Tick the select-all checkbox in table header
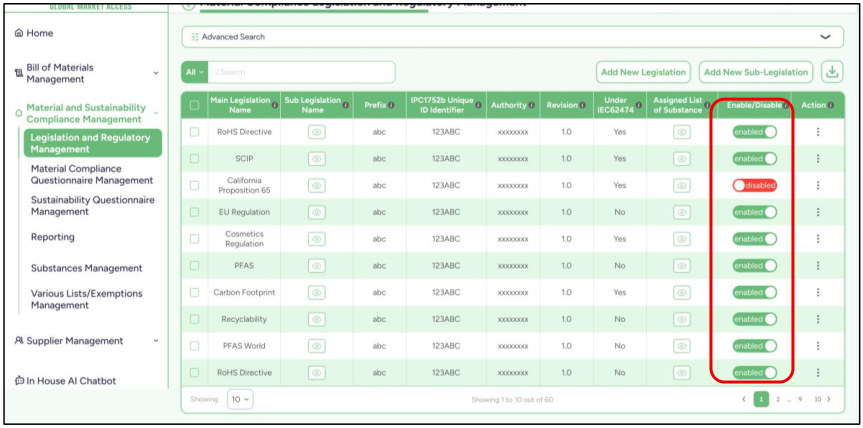The image size is (863, 428). tap(194, 105)
